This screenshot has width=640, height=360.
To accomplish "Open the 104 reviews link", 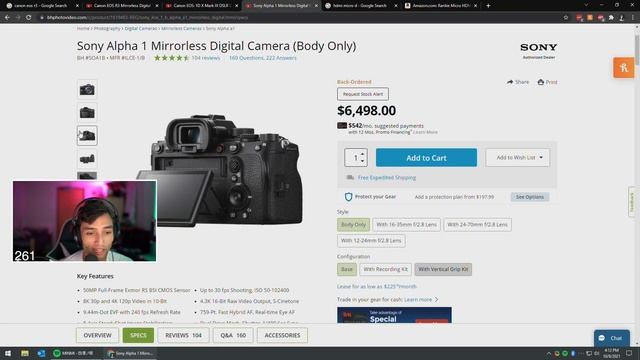I will pyautogui.click(x=206, y=58).
